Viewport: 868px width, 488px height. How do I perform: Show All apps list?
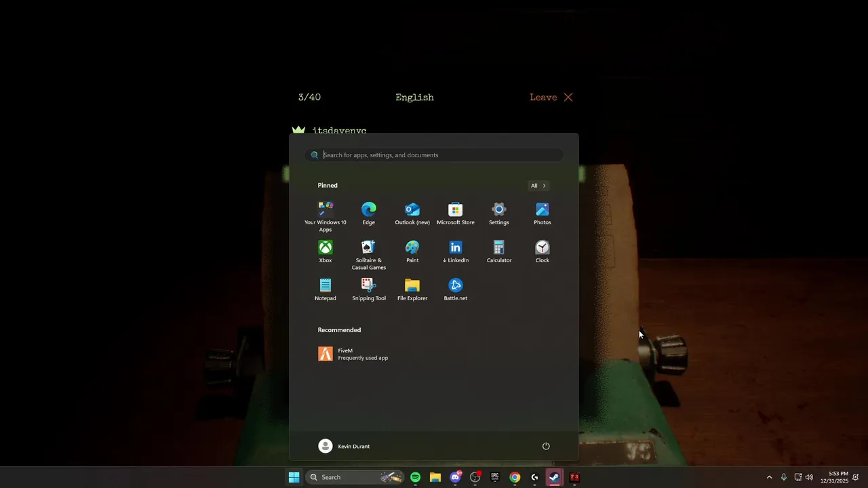[538, 186]
